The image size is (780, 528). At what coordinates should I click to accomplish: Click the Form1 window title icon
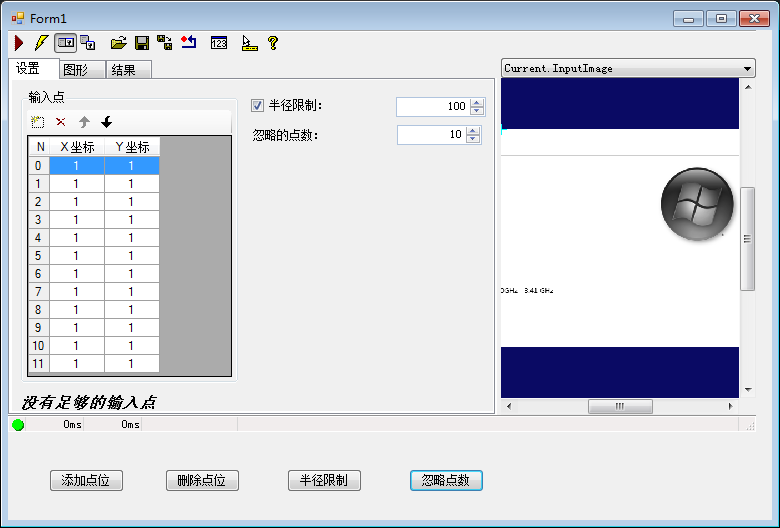(18, 18)
